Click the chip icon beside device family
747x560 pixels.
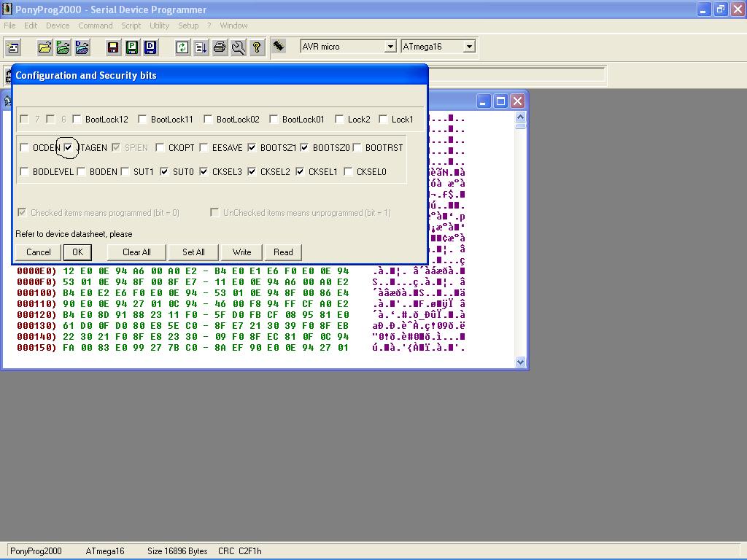click(279, 46)
